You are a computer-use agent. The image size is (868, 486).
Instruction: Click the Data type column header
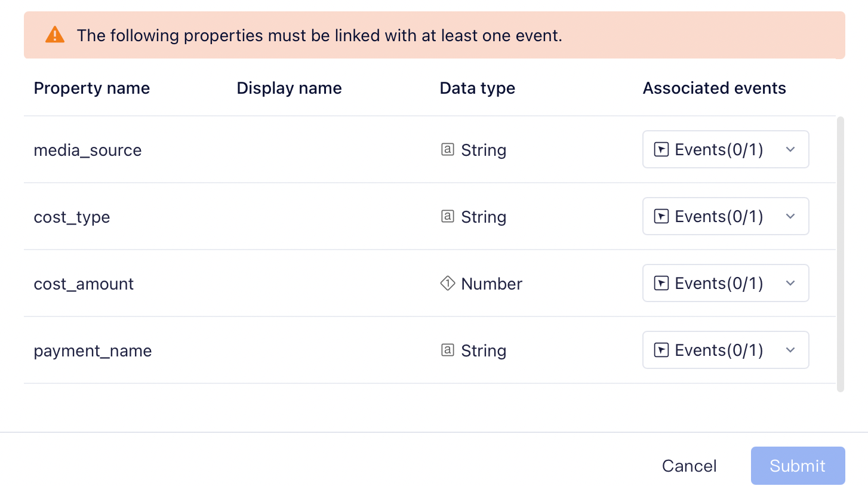(x=477, y=88)
